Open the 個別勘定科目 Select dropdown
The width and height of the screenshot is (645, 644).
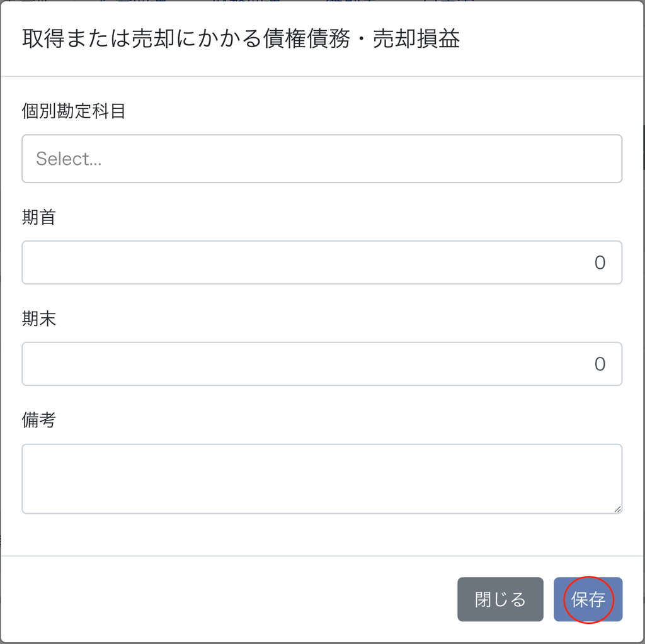(322, 159)
